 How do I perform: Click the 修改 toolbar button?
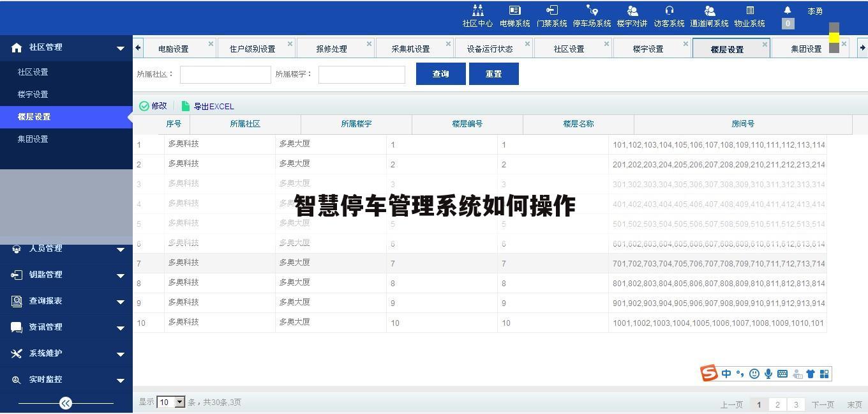(x=153, y=106)
